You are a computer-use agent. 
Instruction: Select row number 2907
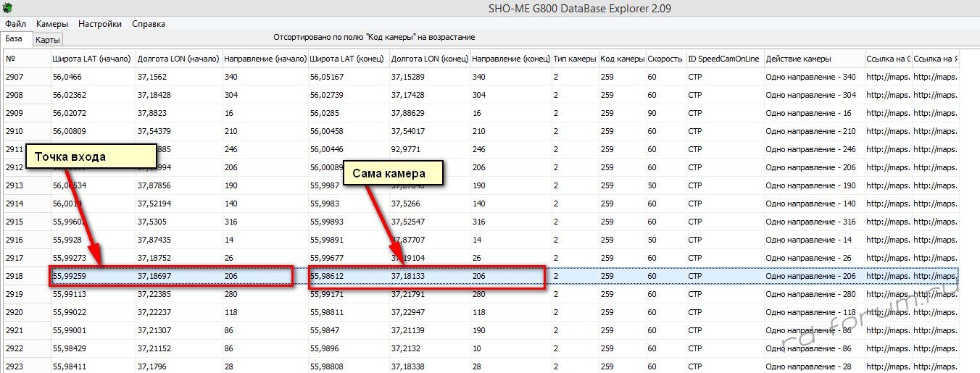[27, 76]
